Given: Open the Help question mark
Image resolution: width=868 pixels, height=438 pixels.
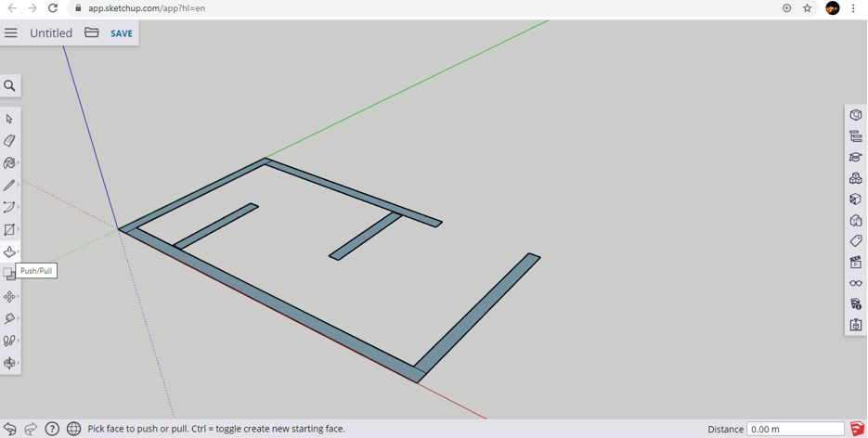Looking at the screenshot, I should 52,429.
